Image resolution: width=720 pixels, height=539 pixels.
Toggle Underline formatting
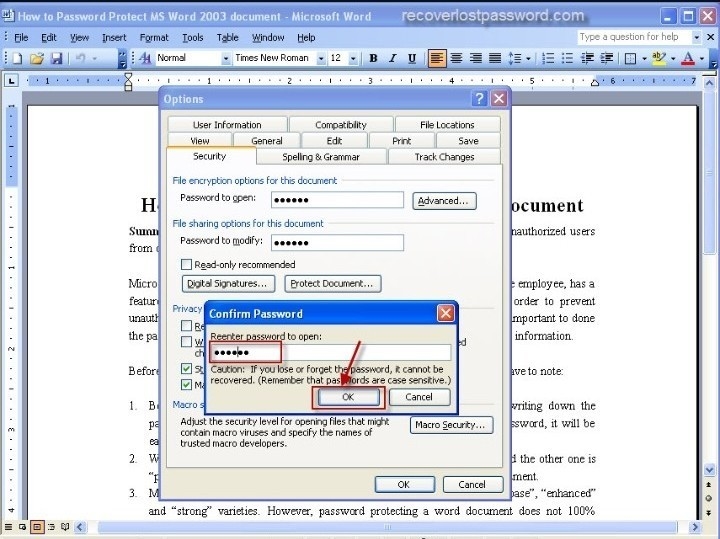(412, 58)
